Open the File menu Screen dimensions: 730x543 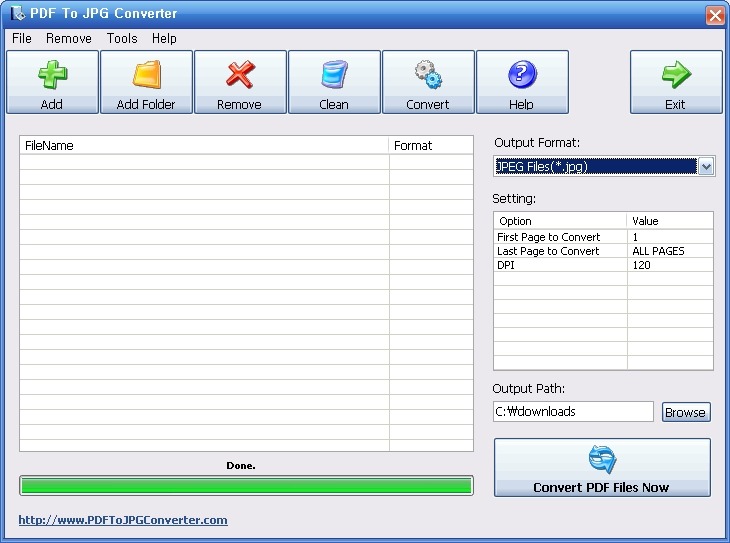(21, 38)
